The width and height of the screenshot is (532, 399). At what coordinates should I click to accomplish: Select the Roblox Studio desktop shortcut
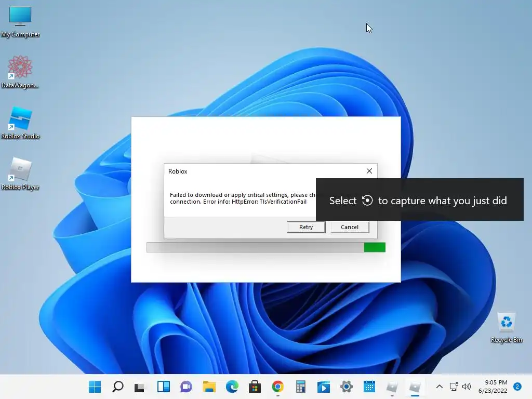[20, 123]
